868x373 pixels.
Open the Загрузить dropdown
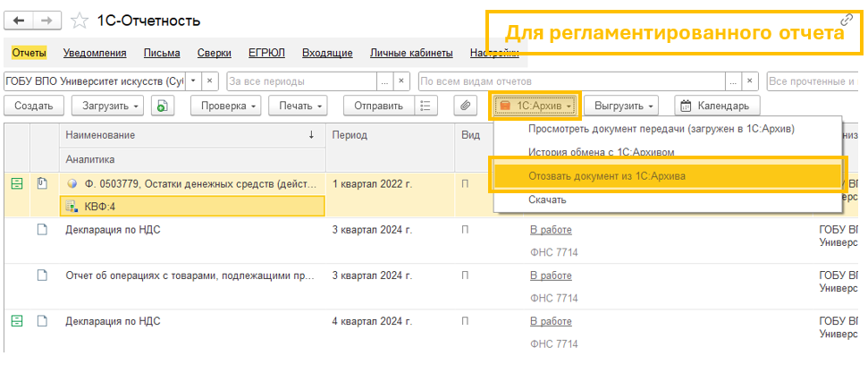pyautogui.click(x=107, y=106)
